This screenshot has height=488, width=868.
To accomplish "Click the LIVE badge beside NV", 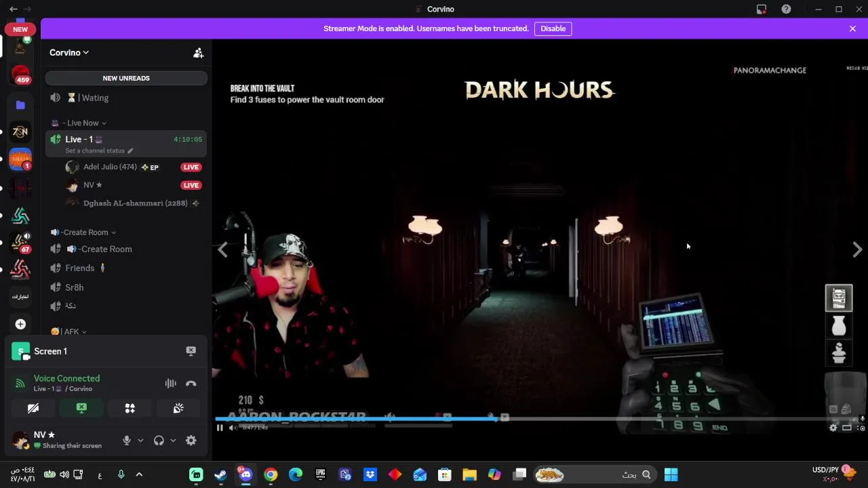I will pyautogui.click(x=191, y=185).
